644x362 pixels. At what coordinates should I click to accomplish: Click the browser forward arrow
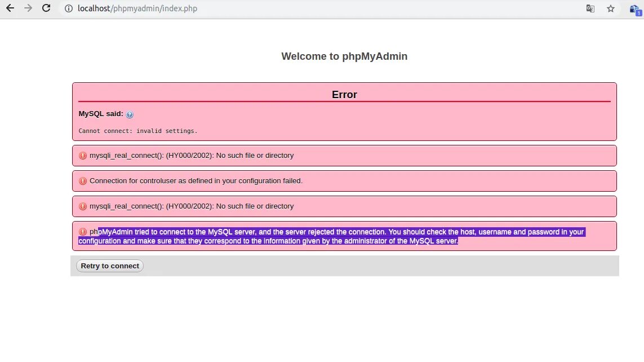[28, 8]
